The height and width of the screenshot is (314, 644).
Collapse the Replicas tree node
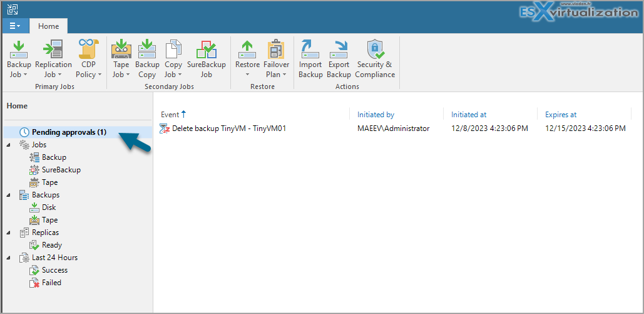(9, 233)
